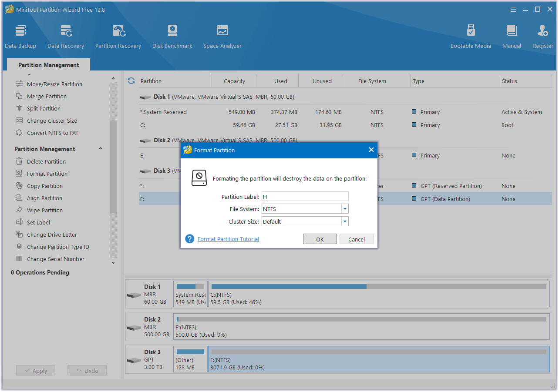Select Wipe Partition option

point(45,210)
